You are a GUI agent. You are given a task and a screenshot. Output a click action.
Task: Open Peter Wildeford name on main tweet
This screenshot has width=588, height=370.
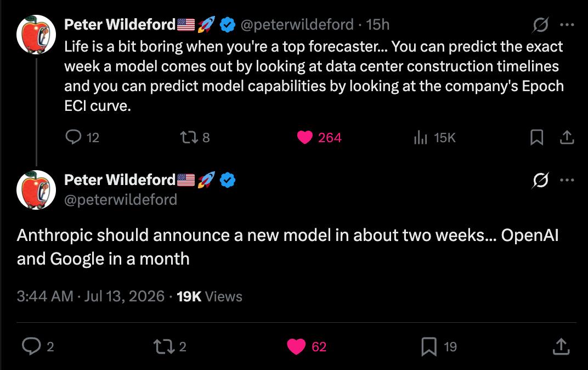(120, 180)
